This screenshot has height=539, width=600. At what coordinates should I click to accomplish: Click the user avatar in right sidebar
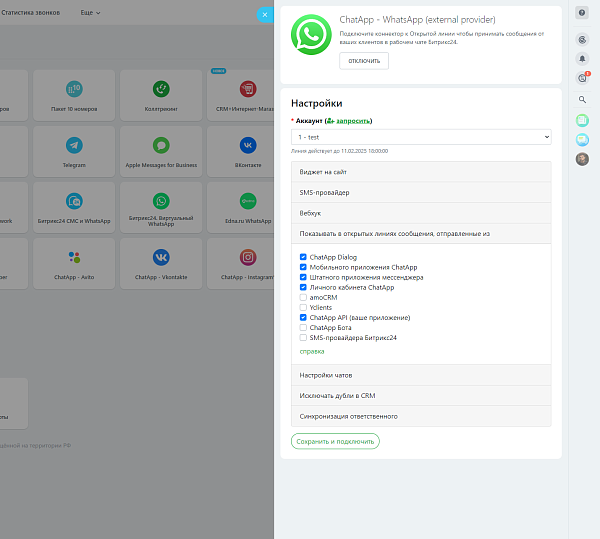pyautogui.click(x=582, y=159)
